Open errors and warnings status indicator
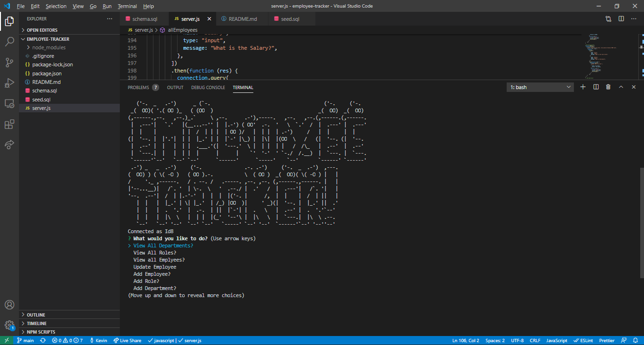Viewport: 644px width, 345px height. coord(67,341)
